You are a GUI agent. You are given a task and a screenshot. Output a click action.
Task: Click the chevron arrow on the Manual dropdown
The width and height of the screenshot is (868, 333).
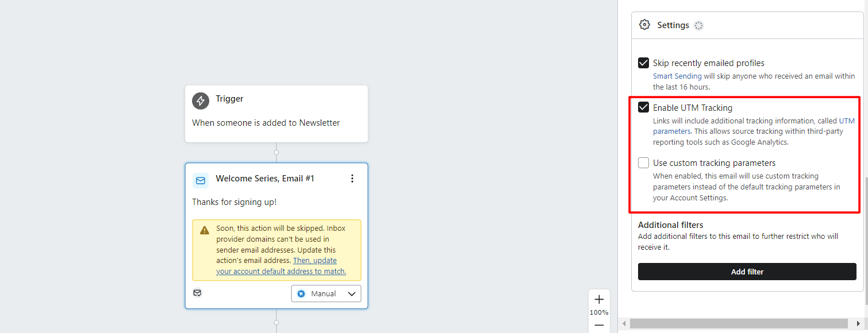pyautogui.click(x=352, y=294)
